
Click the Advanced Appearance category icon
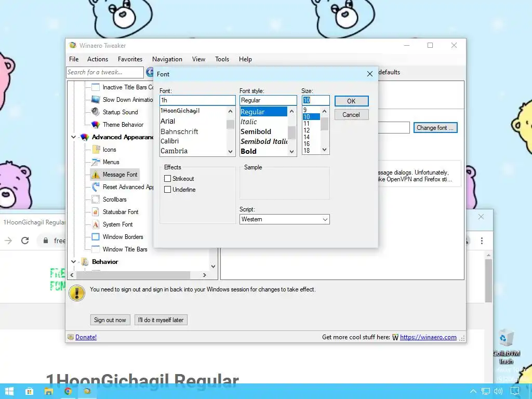[84, 137]
